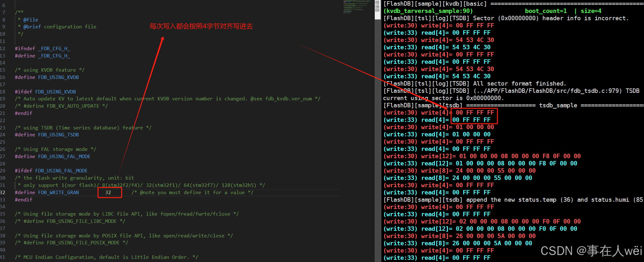
Task: Click the POSIX file API storage mode comment
Action: coord(124,236)
